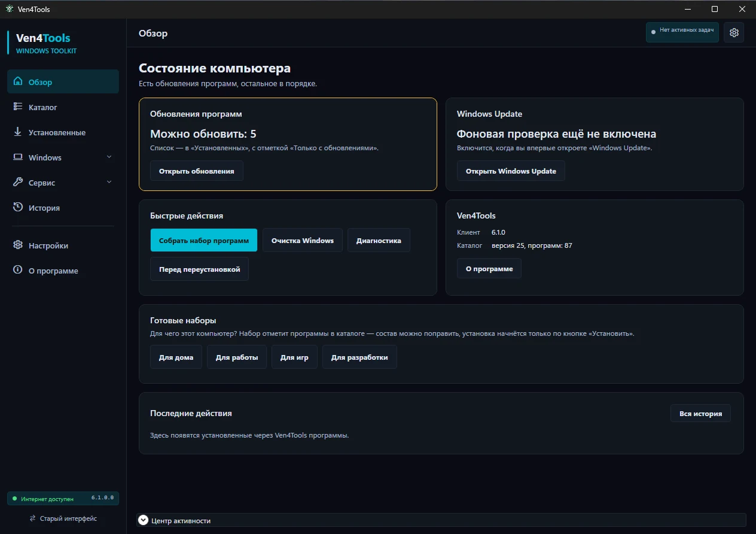Click Фоновая проверка ещё не включена text
Screen dimensions: 756x534
[556, 133]
